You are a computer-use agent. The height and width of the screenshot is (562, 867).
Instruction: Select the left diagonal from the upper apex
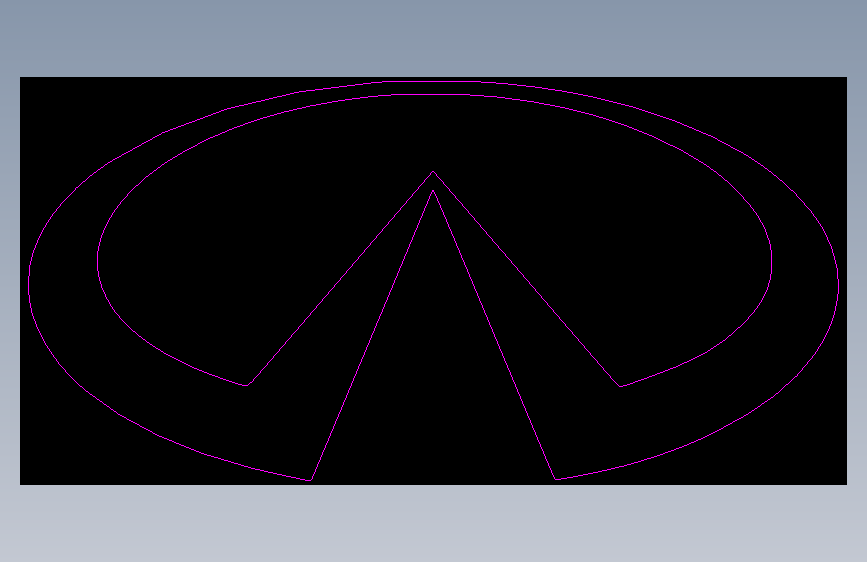click(341, 278)
